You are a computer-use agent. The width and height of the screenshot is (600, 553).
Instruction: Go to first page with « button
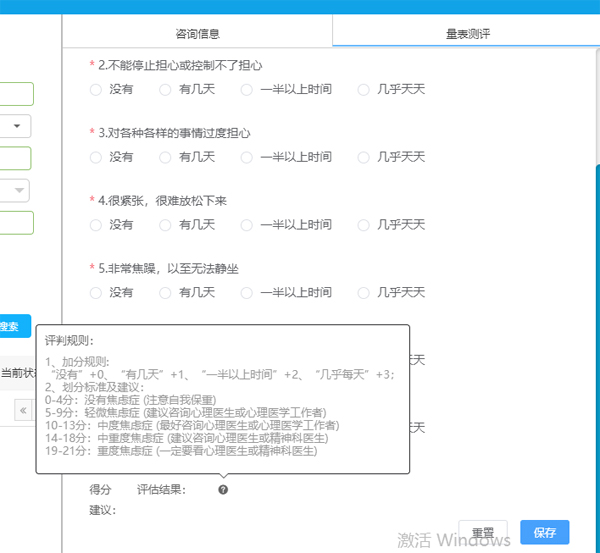tap(23, 410)
